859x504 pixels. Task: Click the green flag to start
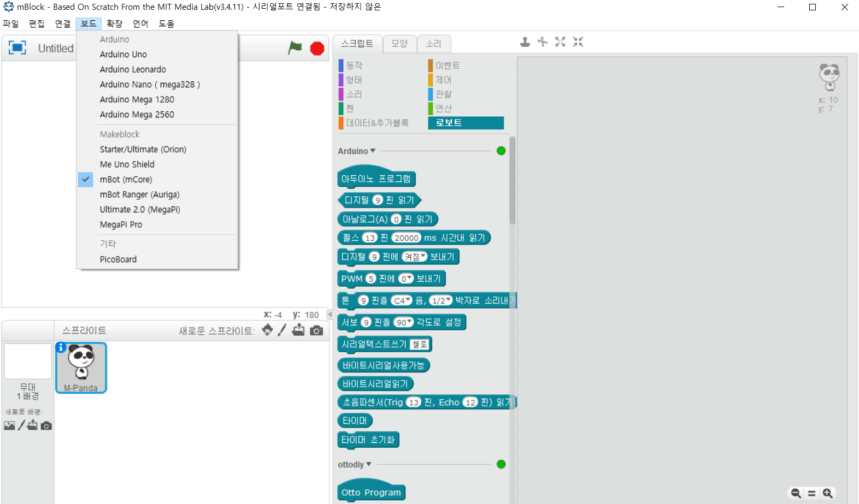pyautogui.click(x=295, y=48)
